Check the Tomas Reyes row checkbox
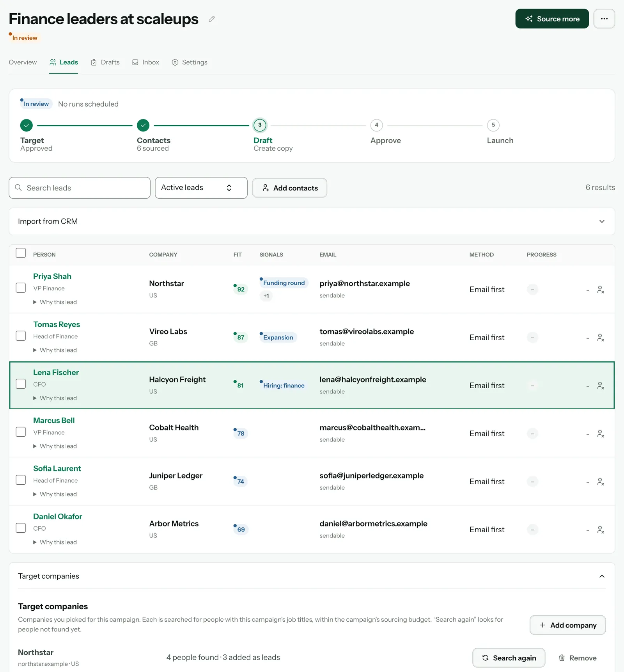This screenshot has width=624, height=672. (x=21, y=336)
